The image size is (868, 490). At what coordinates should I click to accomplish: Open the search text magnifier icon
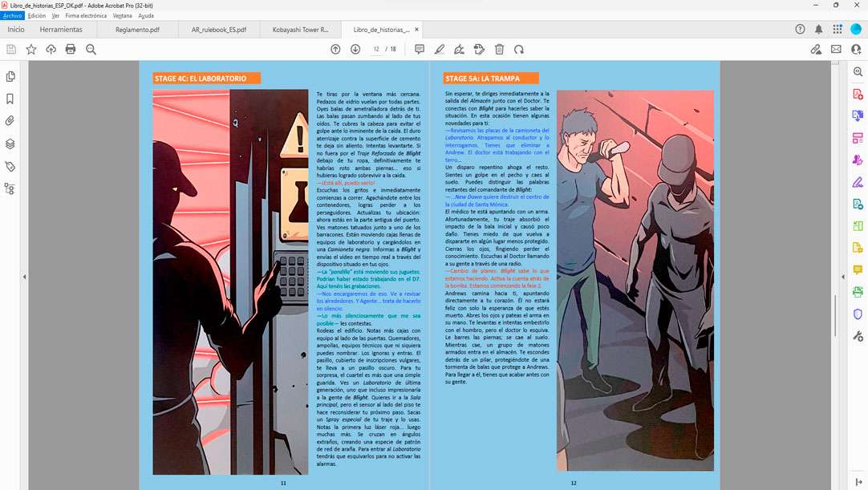pyautogui.click(x=91, y=49)
